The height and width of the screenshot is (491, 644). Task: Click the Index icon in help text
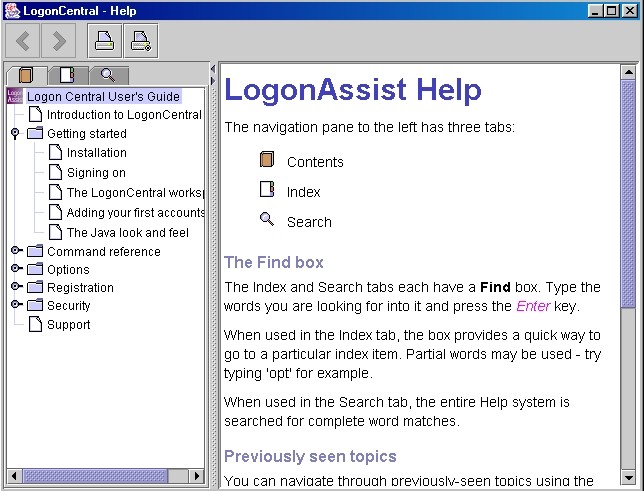coord(267,189)
